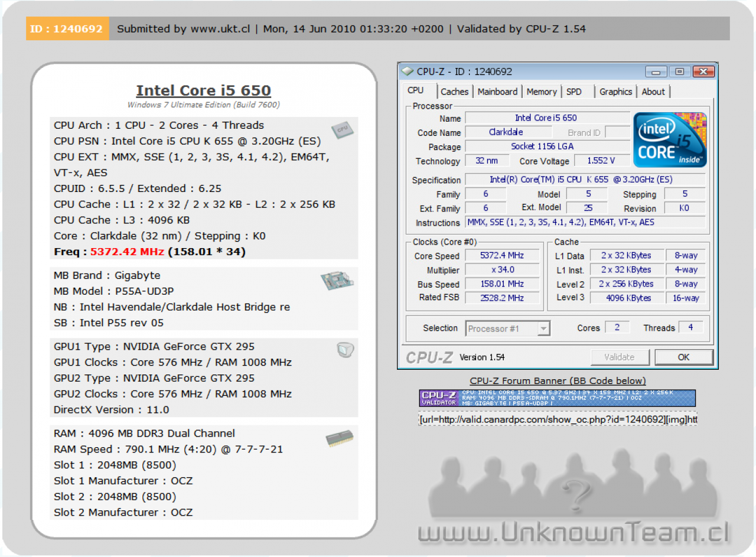The image size is (756, 557).
Task: Click the Package Socket 1156 LGA field
Action: (x=547, y=146)
